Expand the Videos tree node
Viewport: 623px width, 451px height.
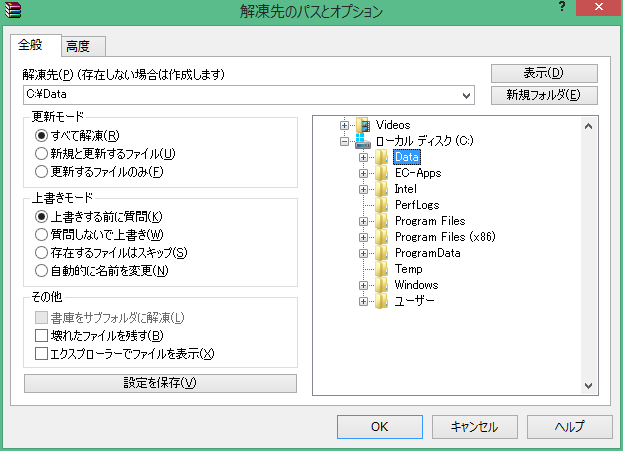point(344,126)
